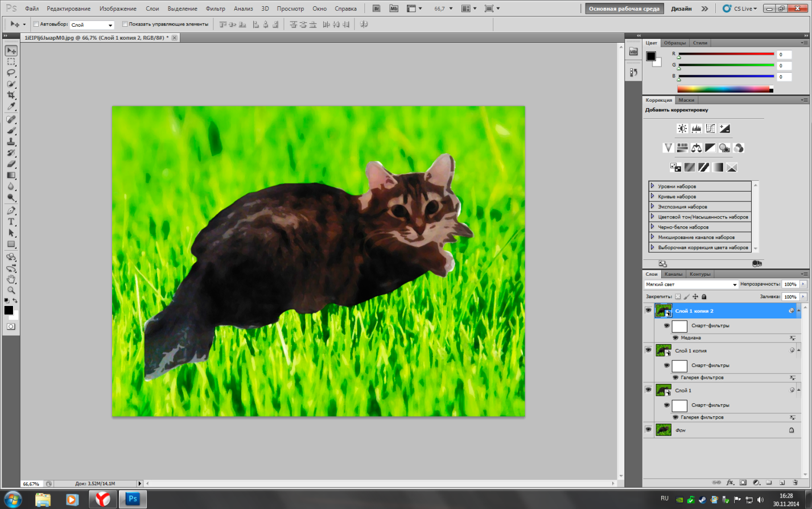Select the Quick Selection tool
Viewport: 812px width, 509px height.
pyautogui.click(x=11, y=84)
